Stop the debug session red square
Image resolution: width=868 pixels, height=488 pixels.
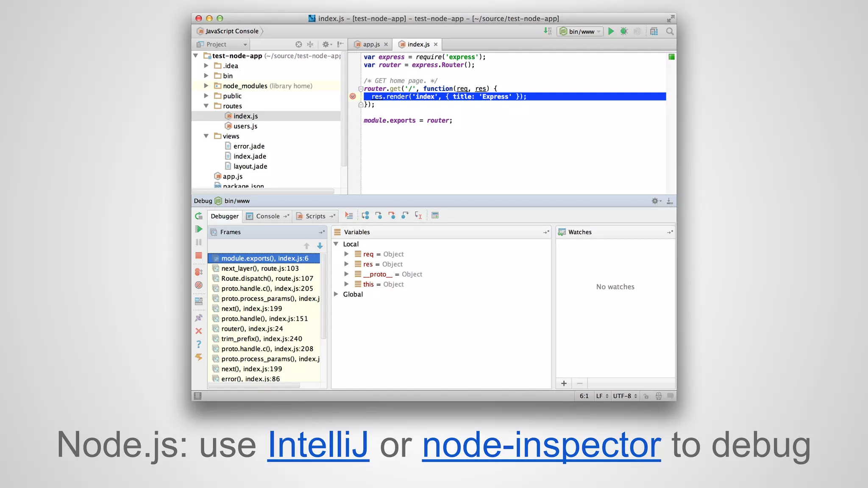tap(199, 255)
